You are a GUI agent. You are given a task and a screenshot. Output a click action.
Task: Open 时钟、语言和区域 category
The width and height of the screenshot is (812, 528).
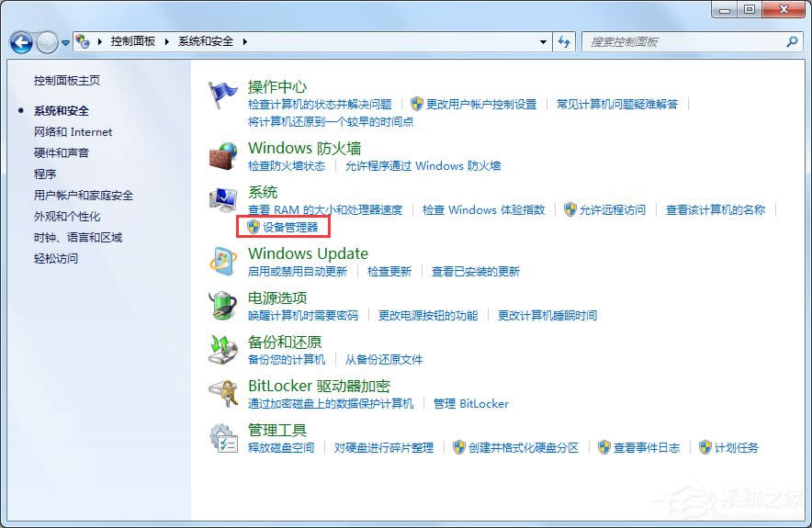(78, 238)
